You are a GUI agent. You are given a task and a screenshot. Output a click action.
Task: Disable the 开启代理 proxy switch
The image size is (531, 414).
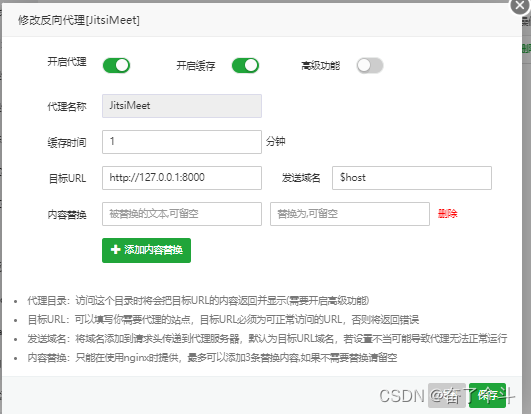tap(116, 65)
